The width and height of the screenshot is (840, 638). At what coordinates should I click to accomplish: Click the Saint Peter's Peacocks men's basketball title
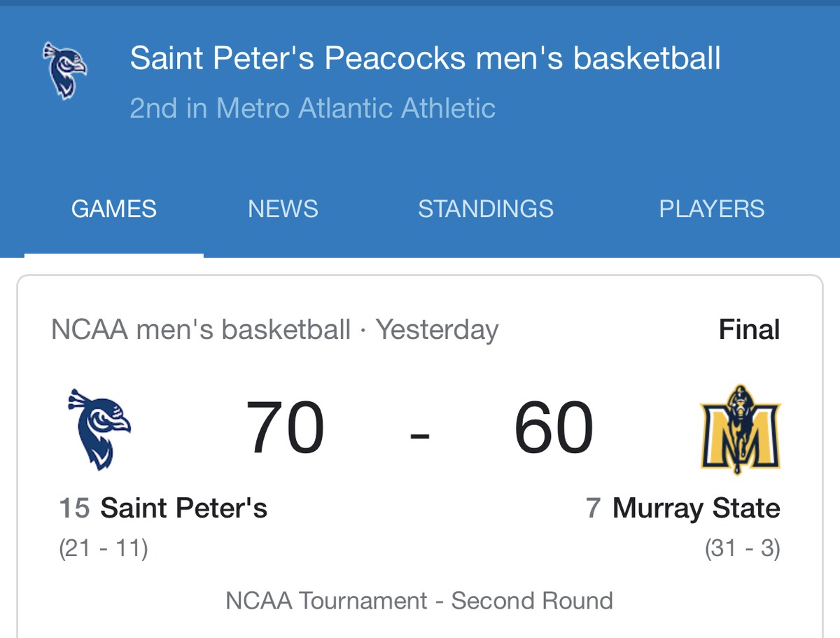425,58
